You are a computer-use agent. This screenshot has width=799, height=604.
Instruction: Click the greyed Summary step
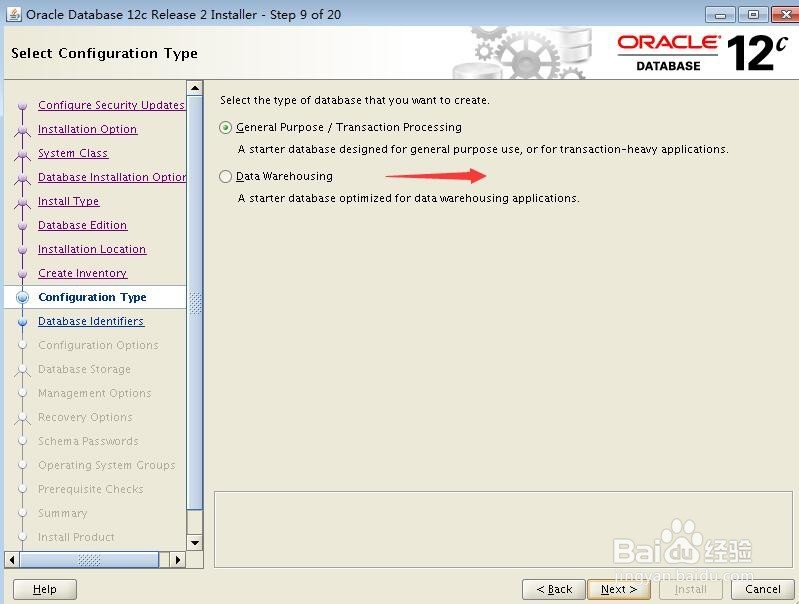click(x=63, y=513)
